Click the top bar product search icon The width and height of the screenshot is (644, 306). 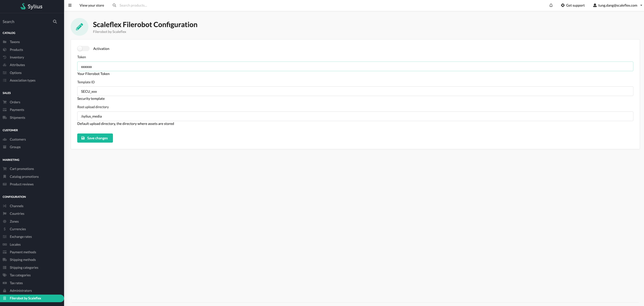[114, 5]
